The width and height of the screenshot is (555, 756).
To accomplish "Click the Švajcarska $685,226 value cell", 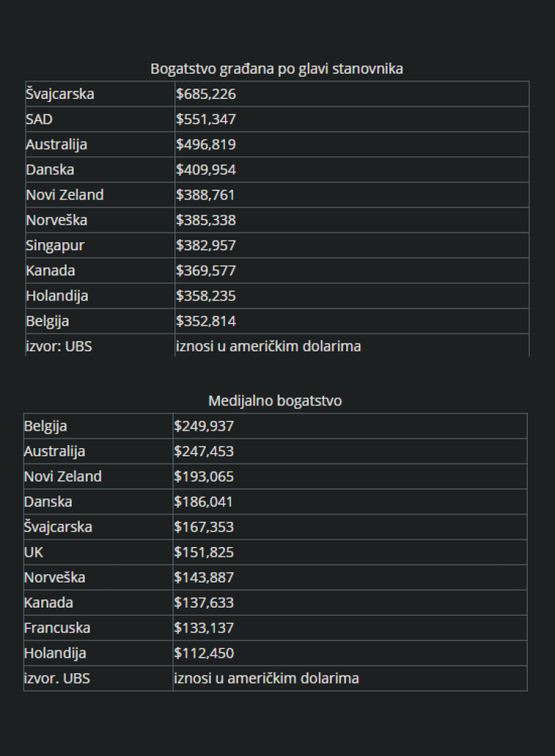I will coord(206,94).
